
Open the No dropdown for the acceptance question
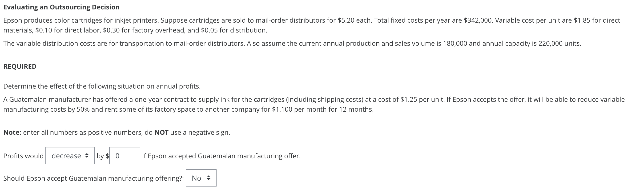[201, 178]
